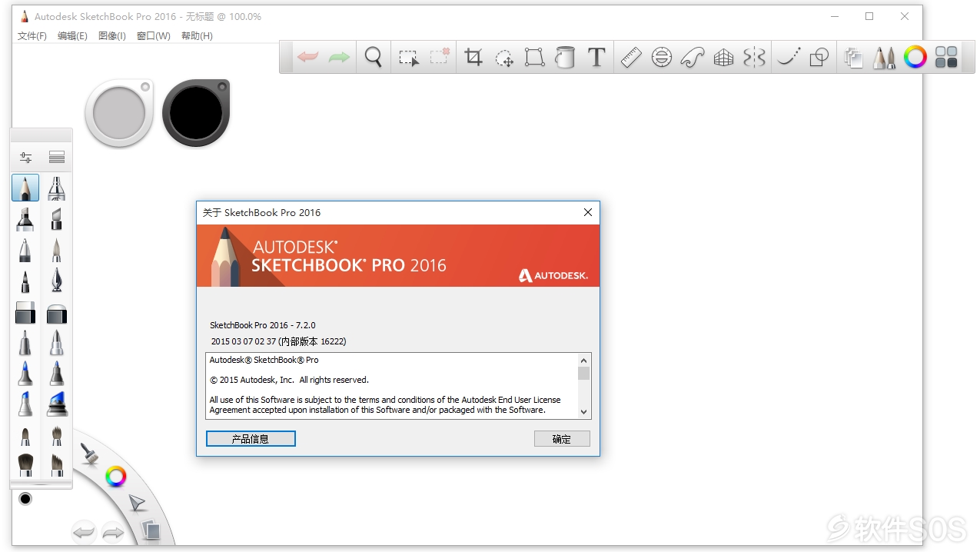Pick the Quick Transform dashed-circle tool
This screenshot has height=552, width=980.
[x=504, y=58]
